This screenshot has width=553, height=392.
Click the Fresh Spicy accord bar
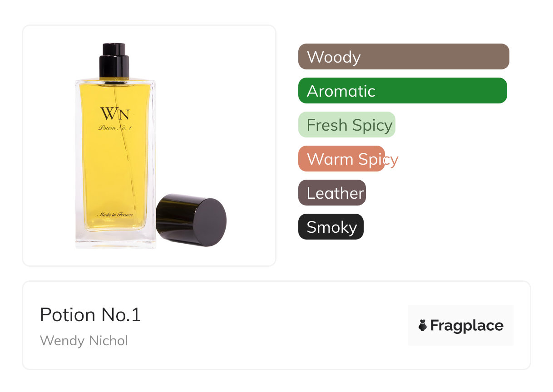pyautogui.click(x=347, y=125)
